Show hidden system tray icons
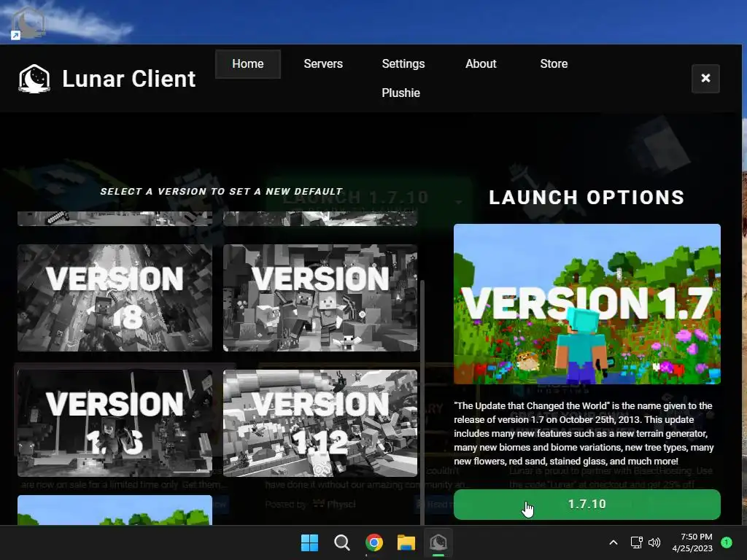 [x=614, y=542]
